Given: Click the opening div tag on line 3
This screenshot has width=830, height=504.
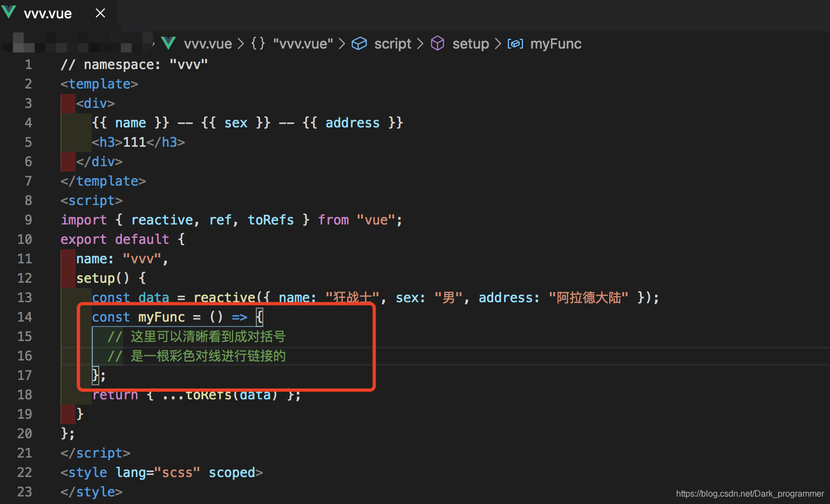Looking at the screenshot, I should 96,104.
